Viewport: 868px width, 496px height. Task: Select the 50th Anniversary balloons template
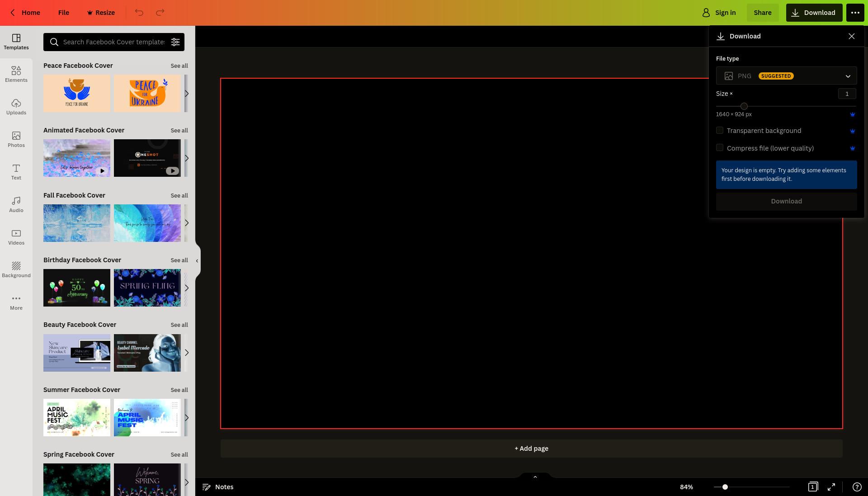77,288
